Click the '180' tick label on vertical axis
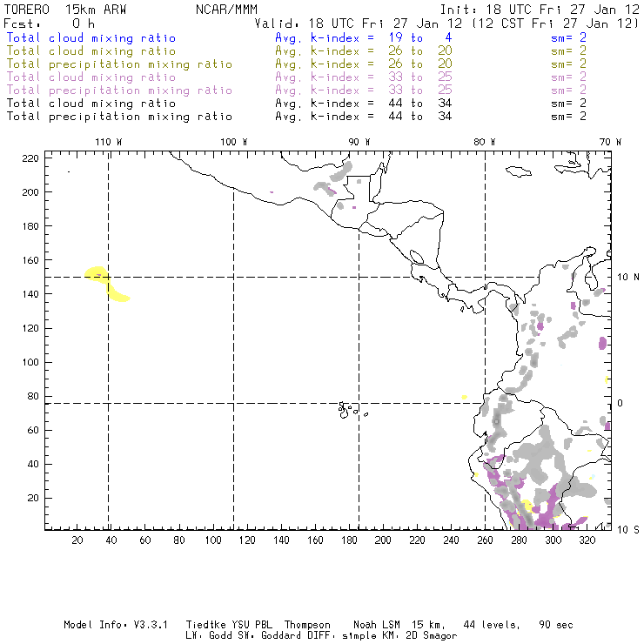The image size is (644, 644). point(30,226)
